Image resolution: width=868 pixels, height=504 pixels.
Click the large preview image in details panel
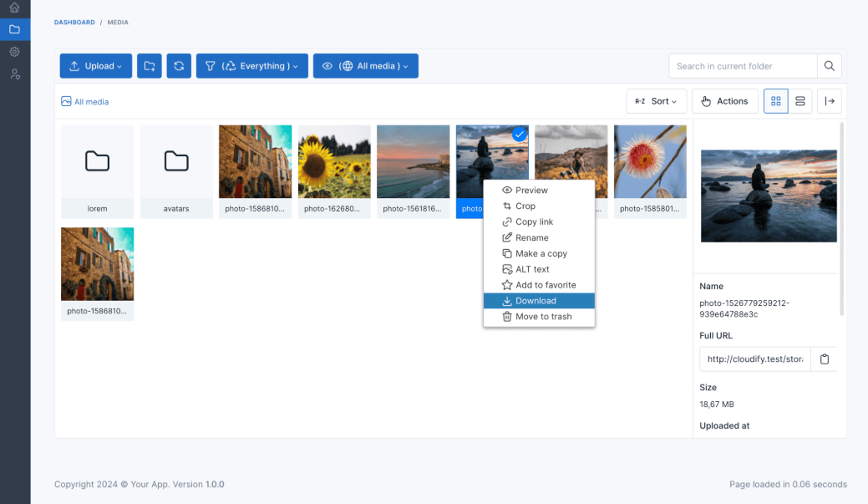pos(769,196)
